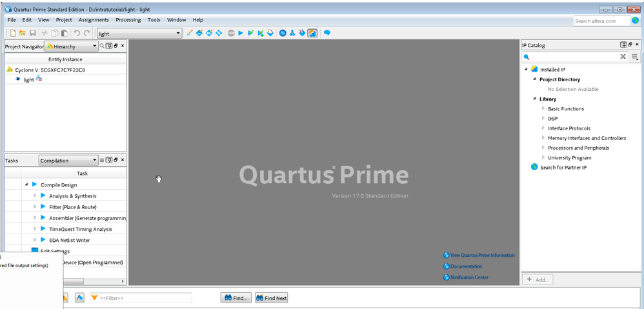Open the Assignments menu
Screen dimensions: 644x309
click(x=94, y=20)
